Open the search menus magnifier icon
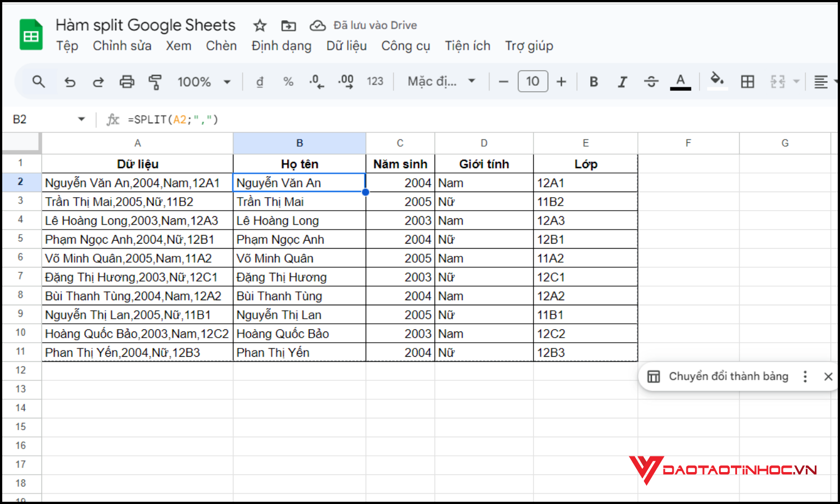Image resolution: width=840 pixels, height=504 pixels. (x=39, y=82)
